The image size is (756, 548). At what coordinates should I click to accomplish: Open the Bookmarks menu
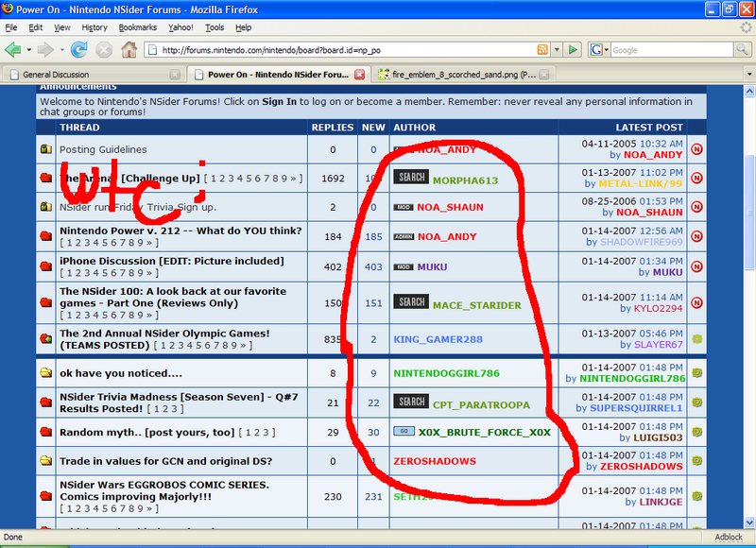[138, 27]
